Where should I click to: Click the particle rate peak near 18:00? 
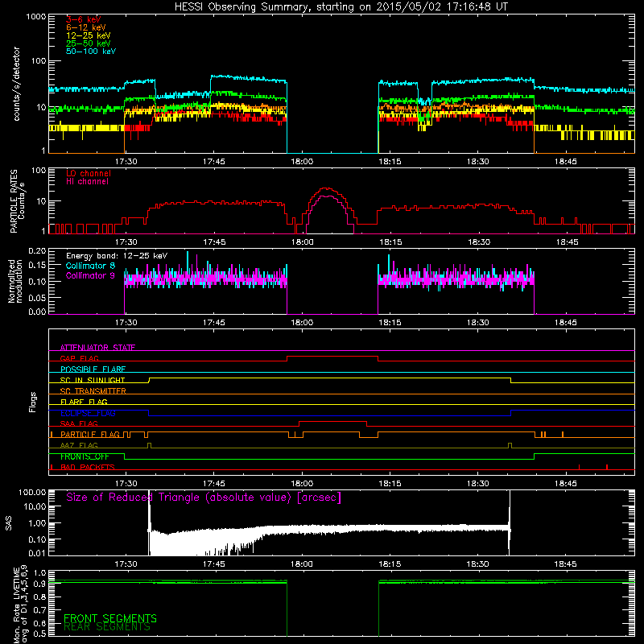pos(327,189)
